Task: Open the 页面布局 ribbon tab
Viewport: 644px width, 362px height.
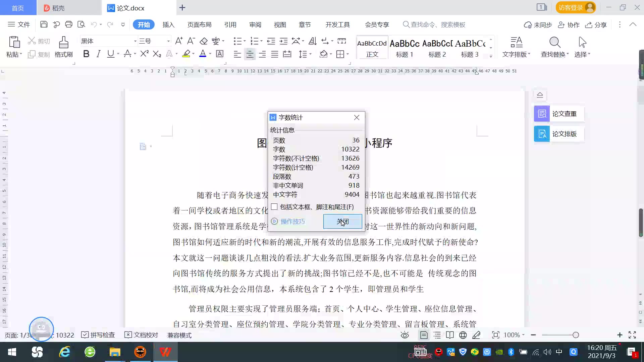Action: [x=199, y=24]
